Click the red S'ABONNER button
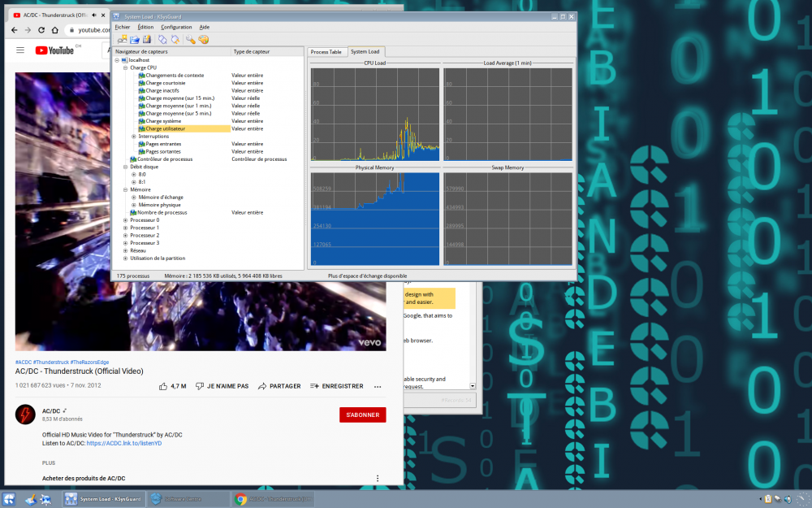The image size is (812, 508). click(x=362, y=415)
